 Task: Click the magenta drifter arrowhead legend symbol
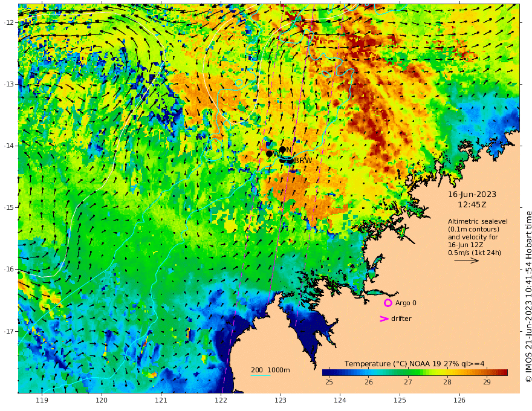[x=384, y=319]
